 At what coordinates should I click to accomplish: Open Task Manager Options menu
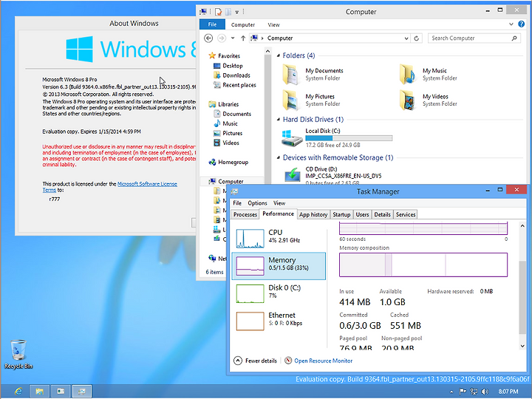(257, 203)
